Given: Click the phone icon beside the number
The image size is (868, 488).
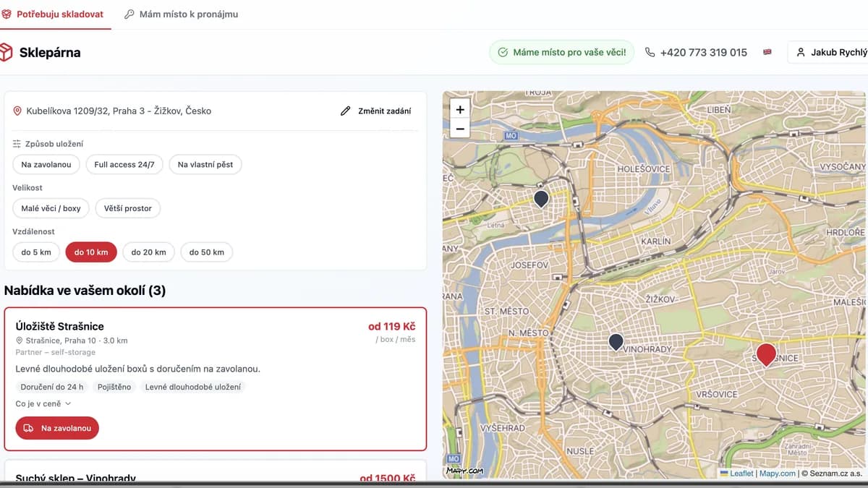Looking at the screenshot, I should point(650,52).
